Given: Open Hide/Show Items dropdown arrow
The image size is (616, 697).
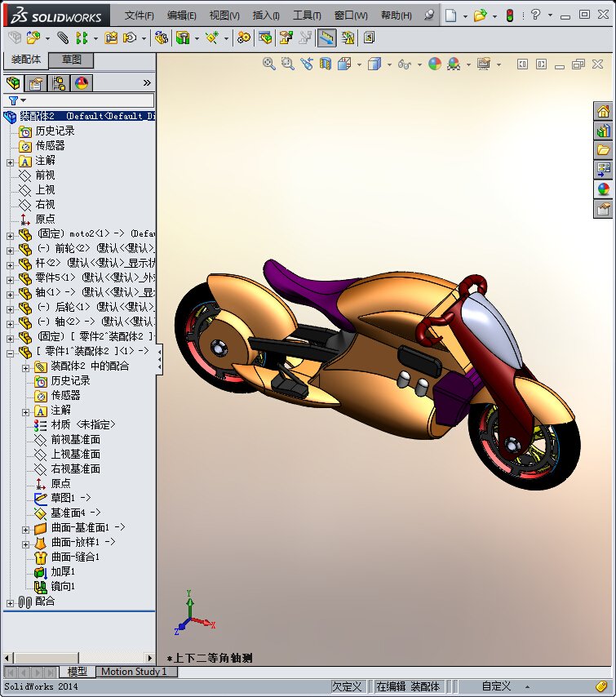Looking at the screenshot, I should [419, 65].
